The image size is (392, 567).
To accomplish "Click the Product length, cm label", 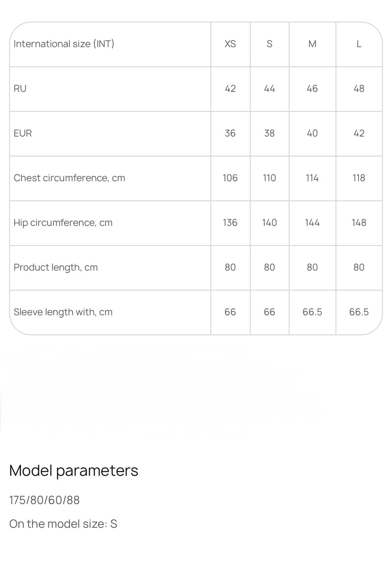I will [x=55, y=267].
